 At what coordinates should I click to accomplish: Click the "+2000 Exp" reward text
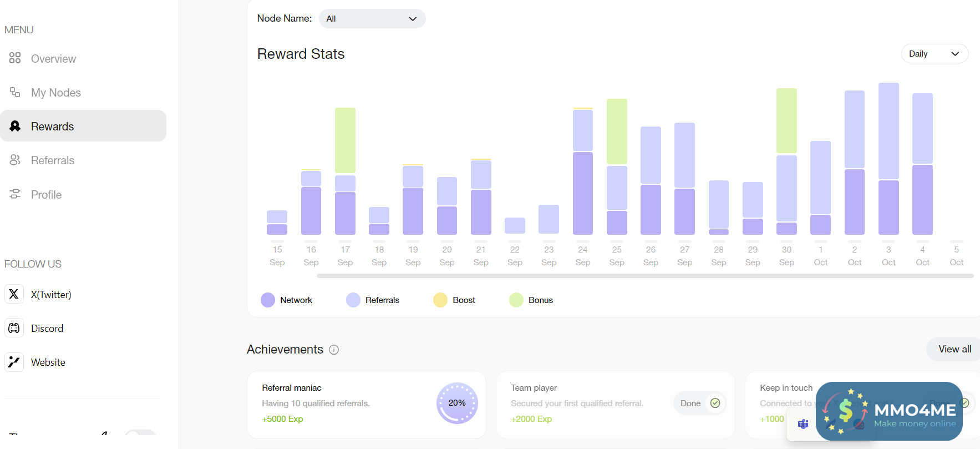531,419
